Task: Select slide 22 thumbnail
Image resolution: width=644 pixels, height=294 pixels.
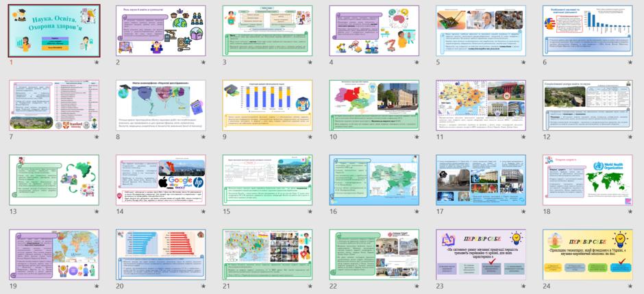Action: coord(374,255)
